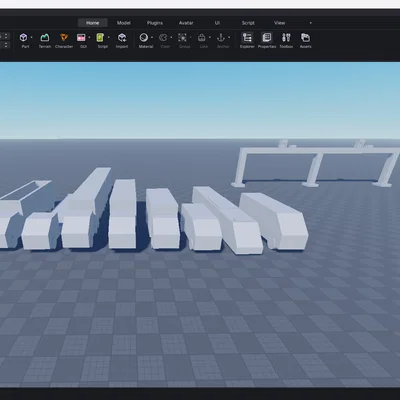Switch to the UI tab
Image resolution: width=400 pixels, height=400 pixels.
click(217, 23)
